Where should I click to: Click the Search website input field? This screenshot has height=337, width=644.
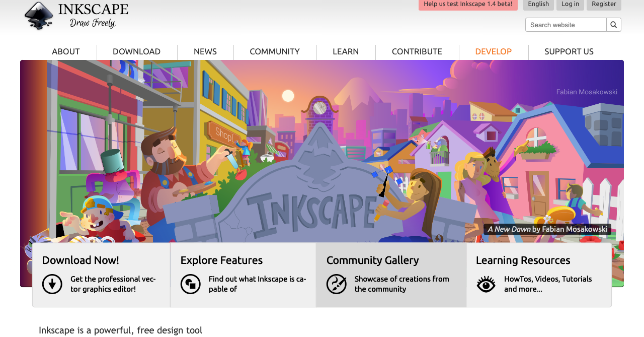click(566, 25)
